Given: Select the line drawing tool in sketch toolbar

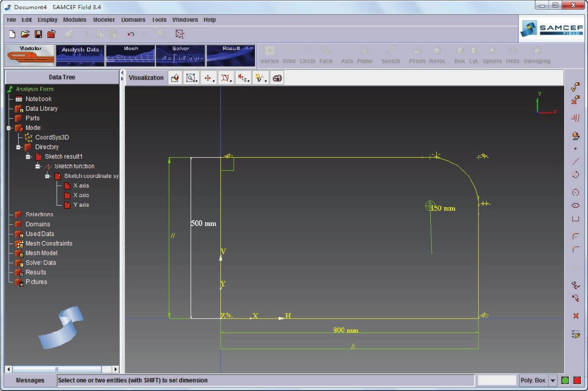Looking at the screenshot, I should [575, 162].
